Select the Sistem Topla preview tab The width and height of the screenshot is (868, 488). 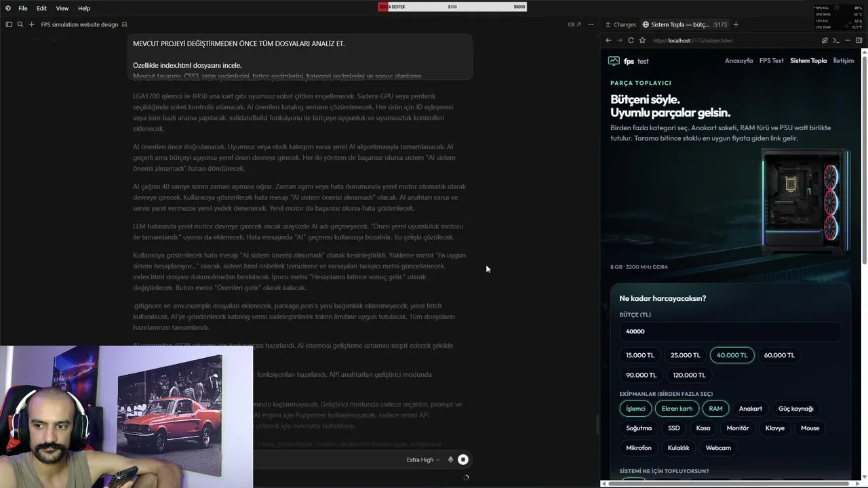point(685,24)
